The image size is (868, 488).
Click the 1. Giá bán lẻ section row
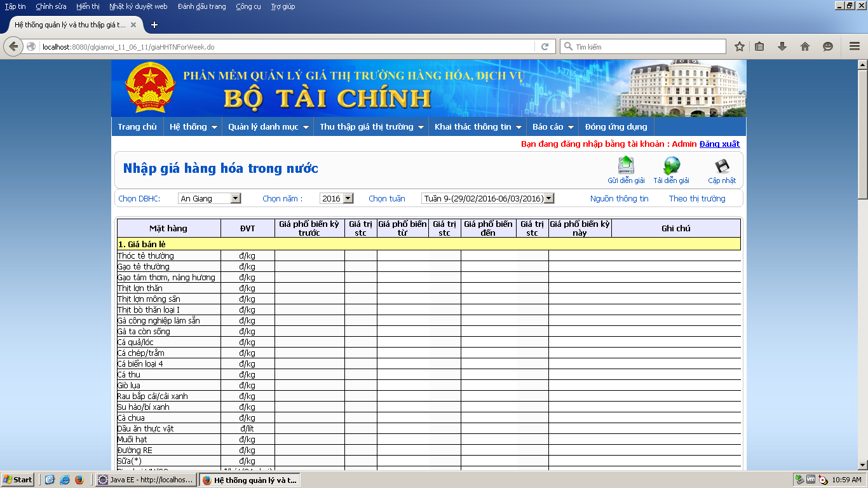(429, 244)
